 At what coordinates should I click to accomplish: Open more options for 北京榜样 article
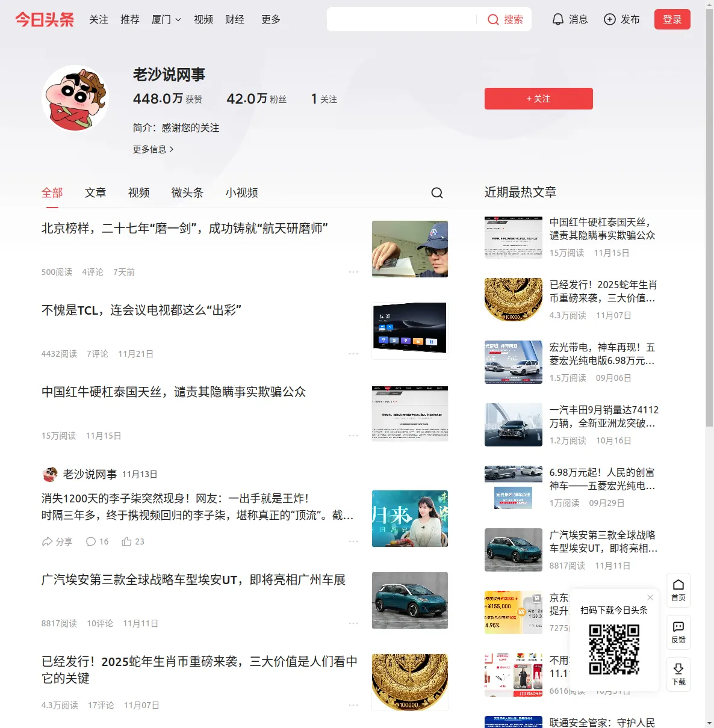(353, 272)
